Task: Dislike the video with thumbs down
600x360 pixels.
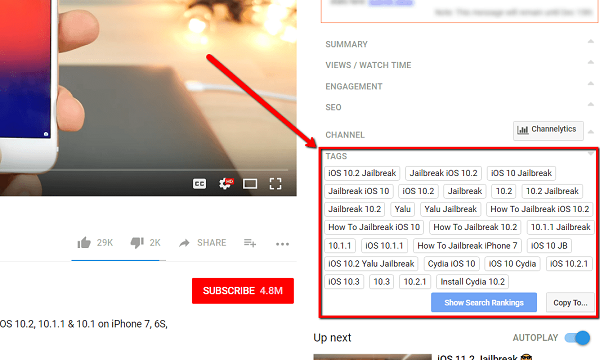Action: tap(137, 243)
